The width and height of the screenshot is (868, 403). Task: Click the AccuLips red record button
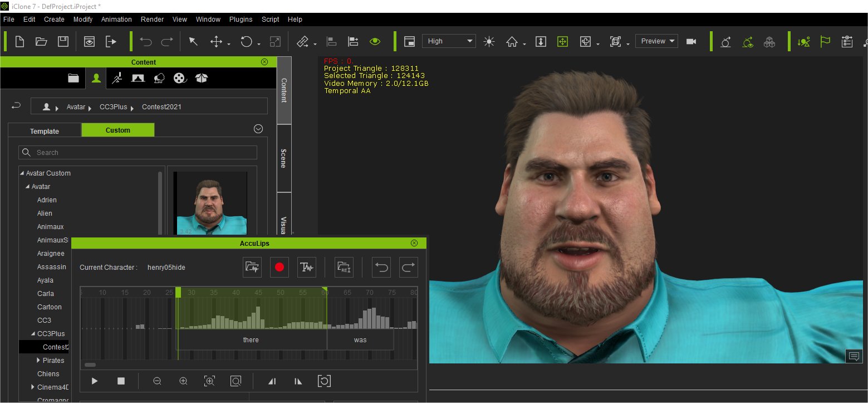click(x=279, y=267)
